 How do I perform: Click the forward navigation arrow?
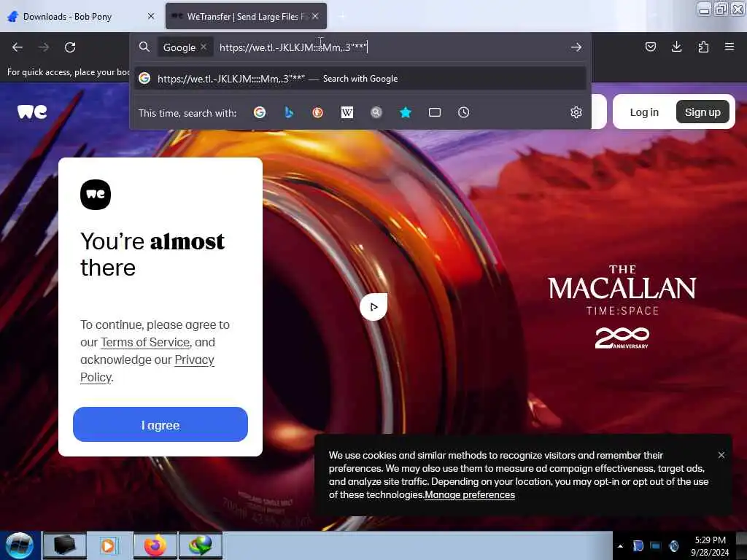(x=43, y=47)
